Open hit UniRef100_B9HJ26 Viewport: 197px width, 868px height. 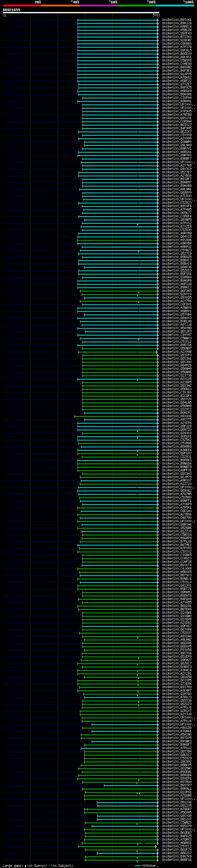[x=176, y=23]
